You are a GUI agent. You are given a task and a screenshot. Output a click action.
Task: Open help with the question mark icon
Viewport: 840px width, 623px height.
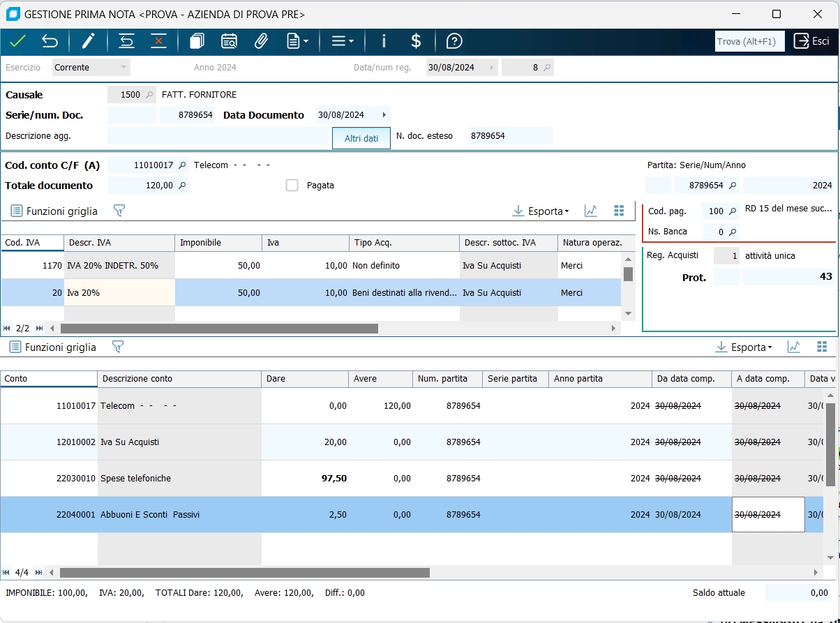pyautogui.click(x=454, y=41)
